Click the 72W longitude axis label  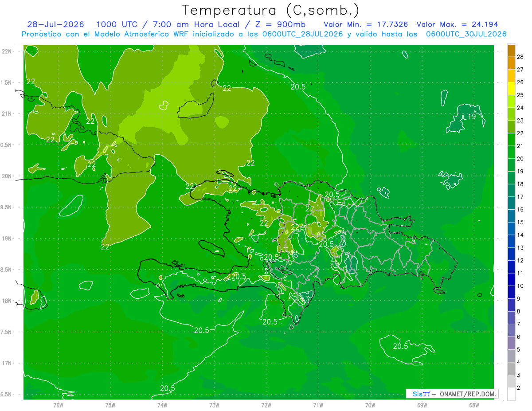click(266, 405)
